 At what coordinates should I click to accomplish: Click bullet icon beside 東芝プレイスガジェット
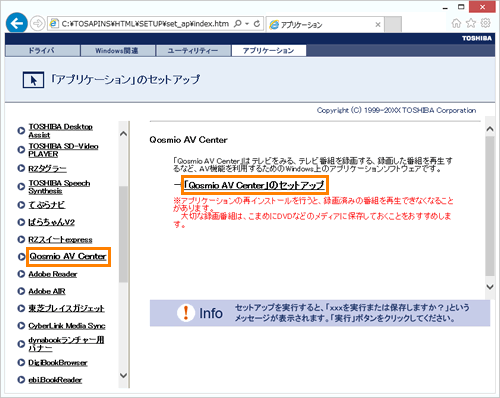[21, 308]
